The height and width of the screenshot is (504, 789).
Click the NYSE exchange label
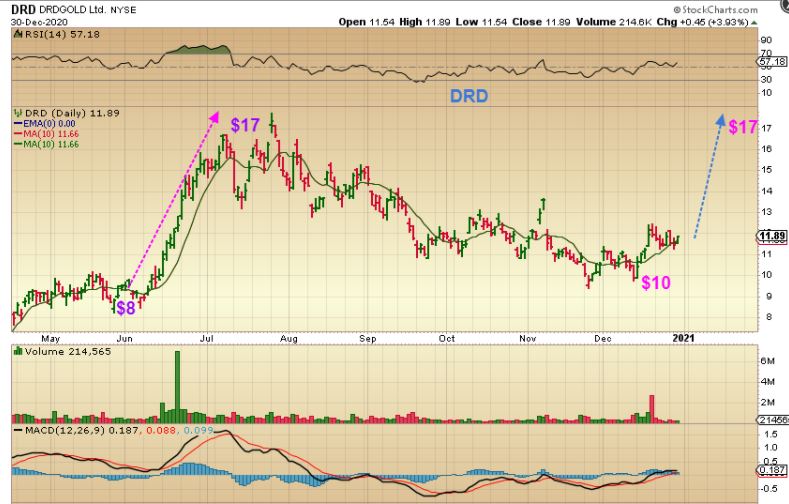click(123, 10)
